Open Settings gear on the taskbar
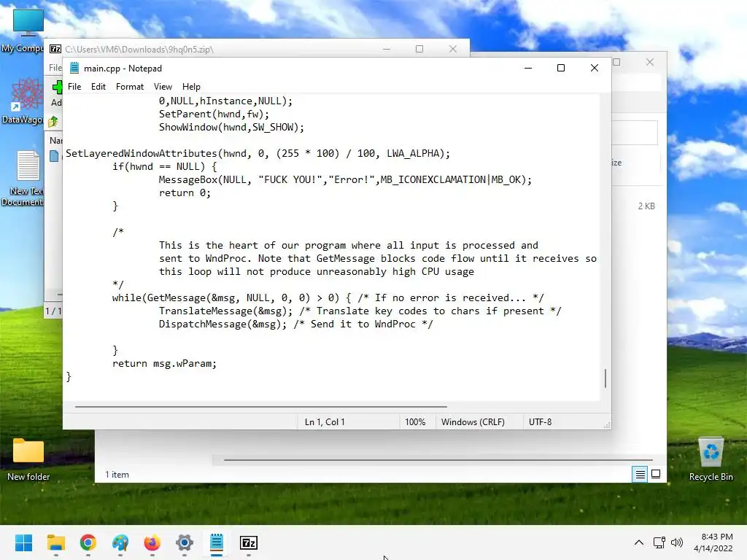The height and width of the screenshot is (560, 747). 185,542
